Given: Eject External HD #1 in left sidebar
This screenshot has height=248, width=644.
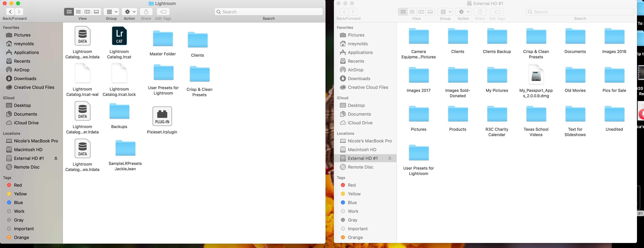Looking at the screenshot, I should (x=56, y=158).
